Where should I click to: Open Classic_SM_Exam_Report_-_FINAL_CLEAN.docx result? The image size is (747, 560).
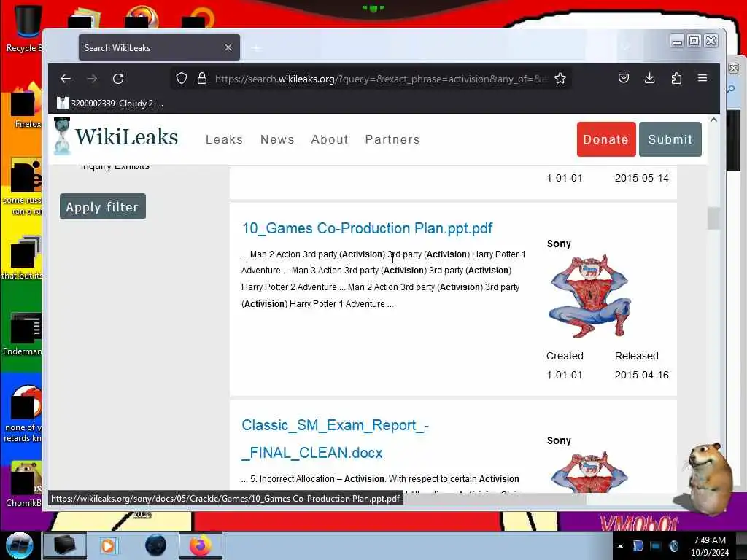[335, 439]
